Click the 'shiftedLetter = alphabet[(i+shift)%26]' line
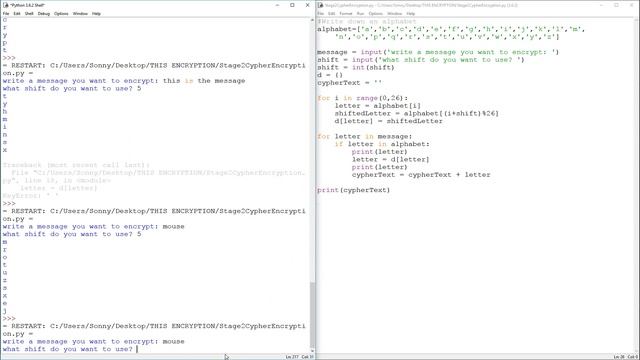640x360 pixels. coord(416,113)
